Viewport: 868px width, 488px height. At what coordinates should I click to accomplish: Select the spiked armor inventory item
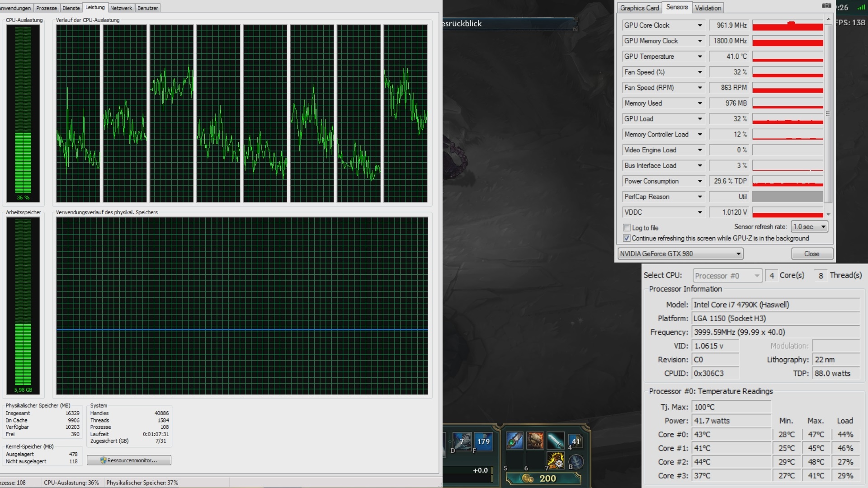[535, 441]
